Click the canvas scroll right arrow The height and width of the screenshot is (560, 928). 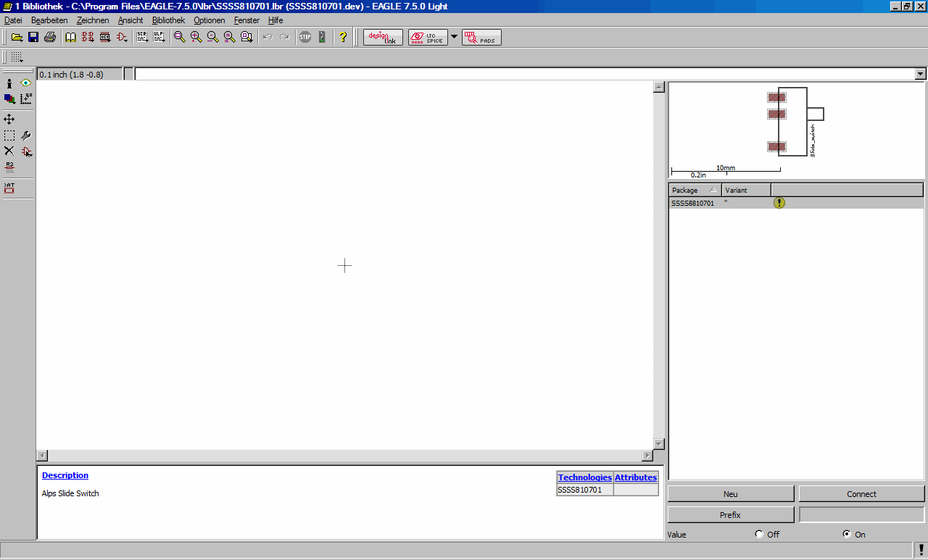tap(647, 455)
